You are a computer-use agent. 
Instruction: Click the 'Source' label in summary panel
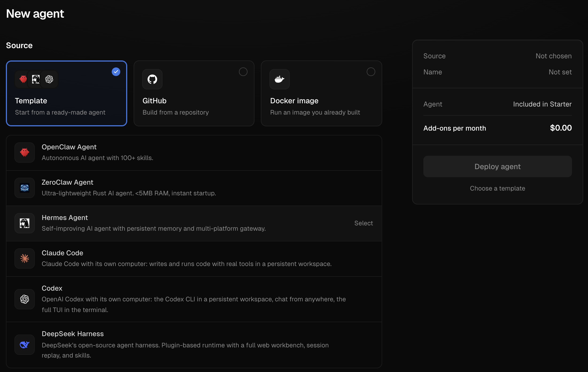coord(435,56)
